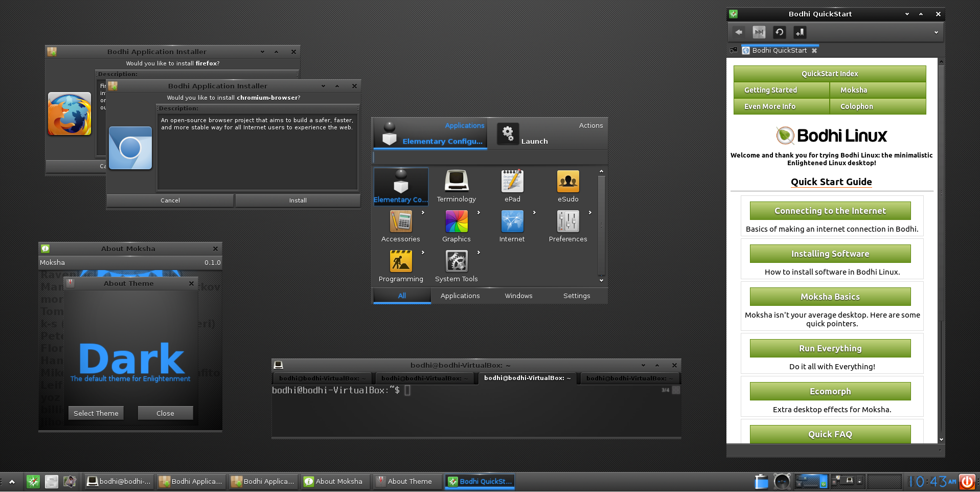
Task: Open new tab icon in QuickStart browser
Action: coord(734,50)
